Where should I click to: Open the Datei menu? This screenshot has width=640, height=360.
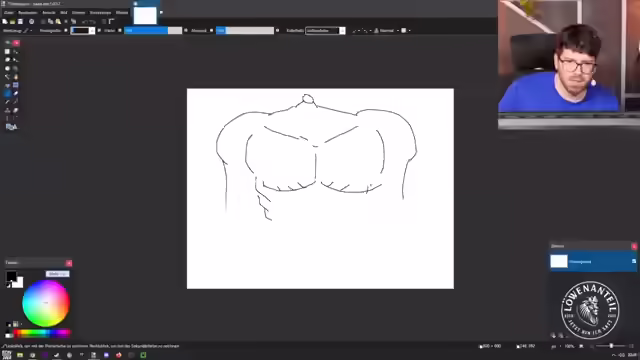pyautogui.click(x=9, y=13)
